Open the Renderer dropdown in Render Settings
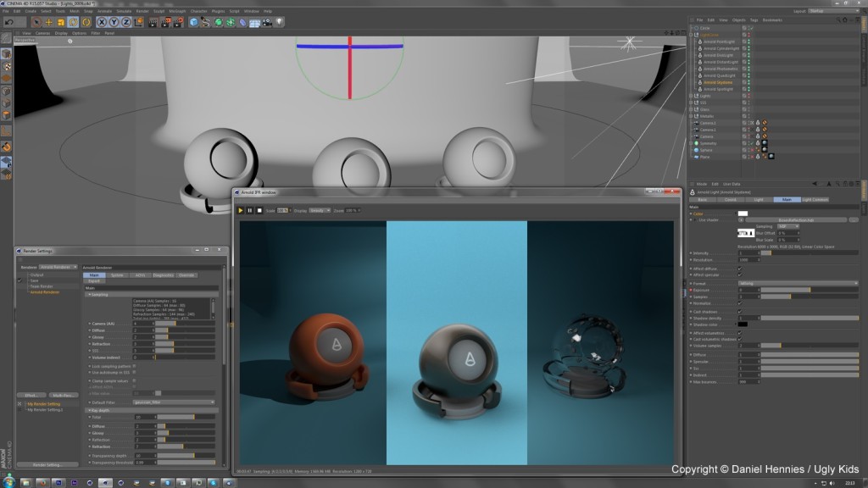This screenshot has width=868, height=488. (58, 267)
